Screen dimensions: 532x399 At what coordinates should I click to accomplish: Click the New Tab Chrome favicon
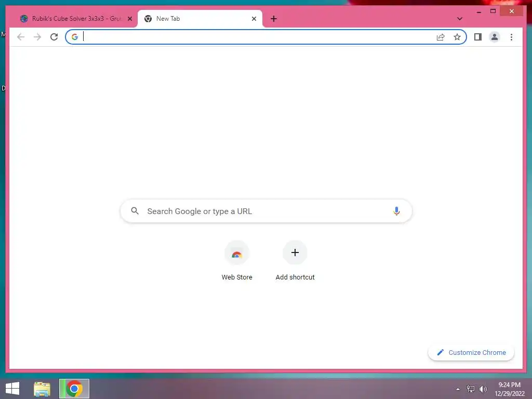point(148,19)
